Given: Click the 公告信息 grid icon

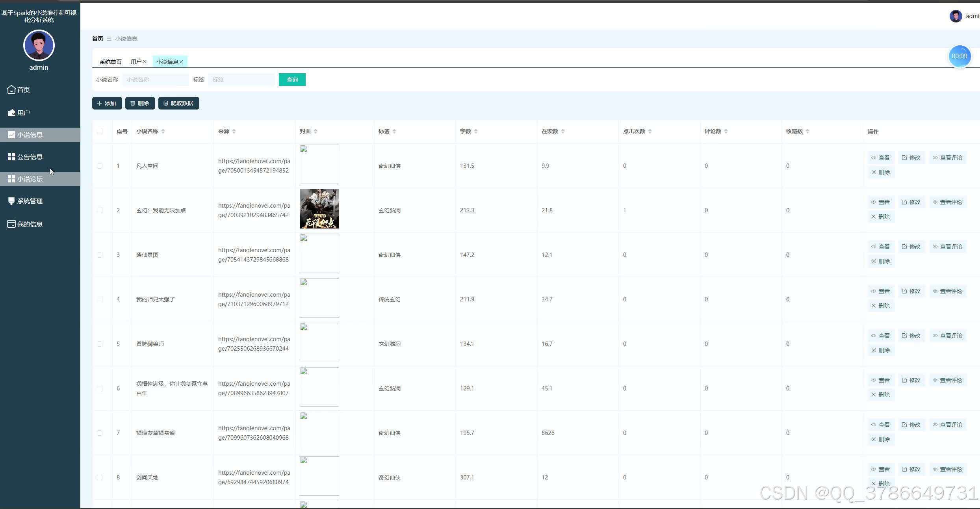Looking at the screenshot, I should (11, 157).
